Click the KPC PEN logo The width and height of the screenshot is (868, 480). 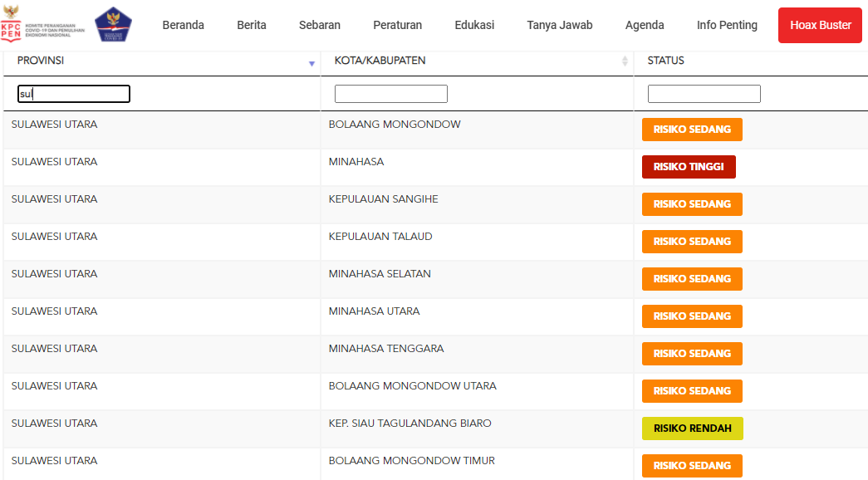coord(43,24)
